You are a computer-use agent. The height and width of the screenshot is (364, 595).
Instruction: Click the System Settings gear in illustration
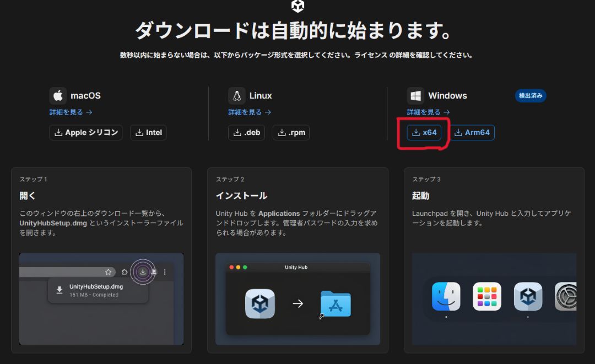[x=566, y=296]
